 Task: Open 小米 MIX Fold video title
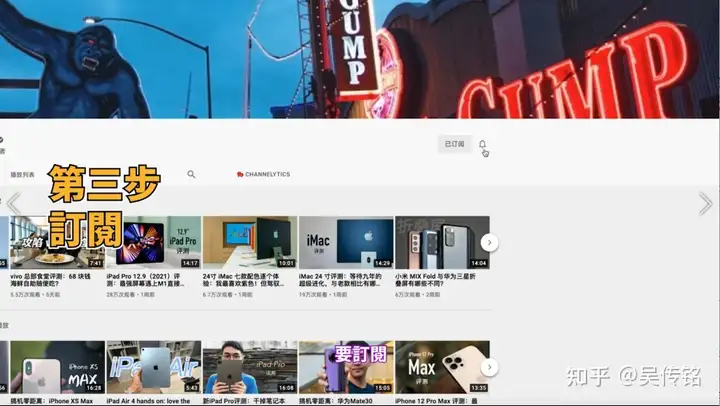(x=435, y=280)
